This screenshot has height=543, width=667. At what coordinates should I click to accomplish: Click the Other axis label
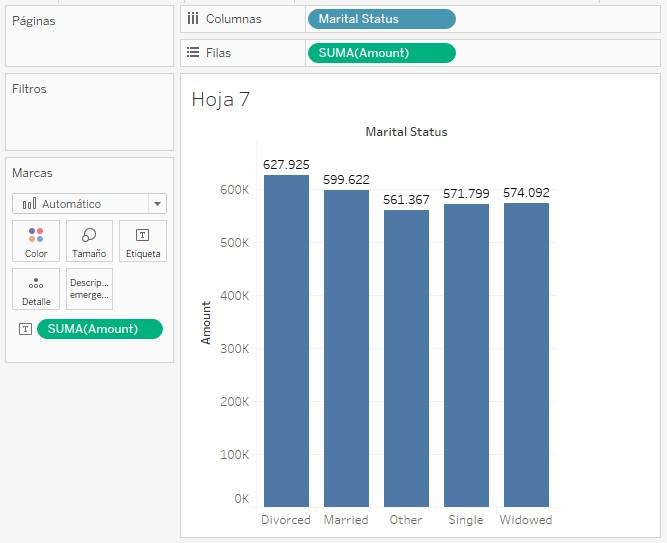pos(406,520)
